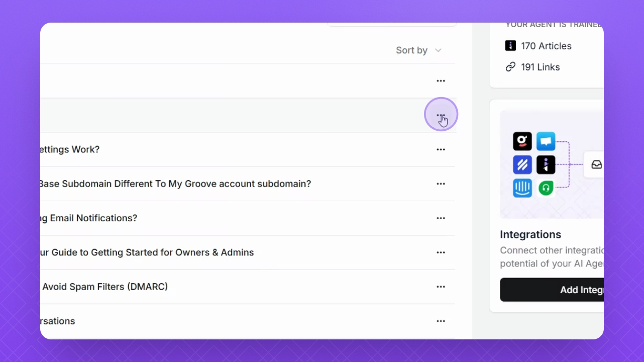Open three-dot menu on the 'rsations' row
The height and width of the screenshot is (362, 644).
pos(441,321)
